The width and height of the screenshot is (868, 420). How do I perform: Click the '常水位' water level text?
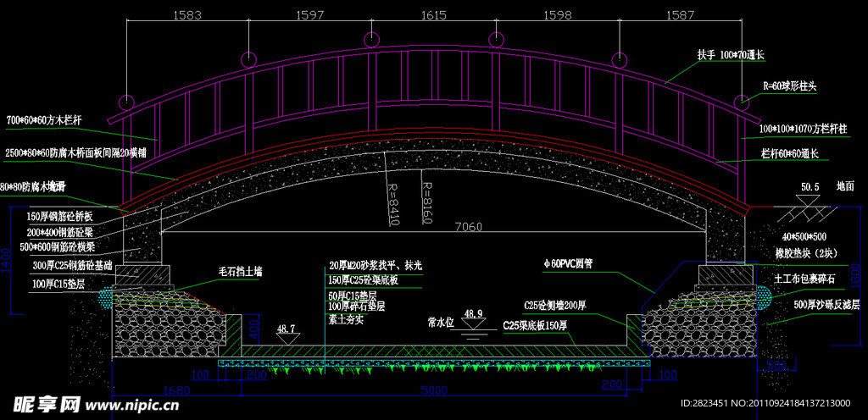click(x=441, y=320)
